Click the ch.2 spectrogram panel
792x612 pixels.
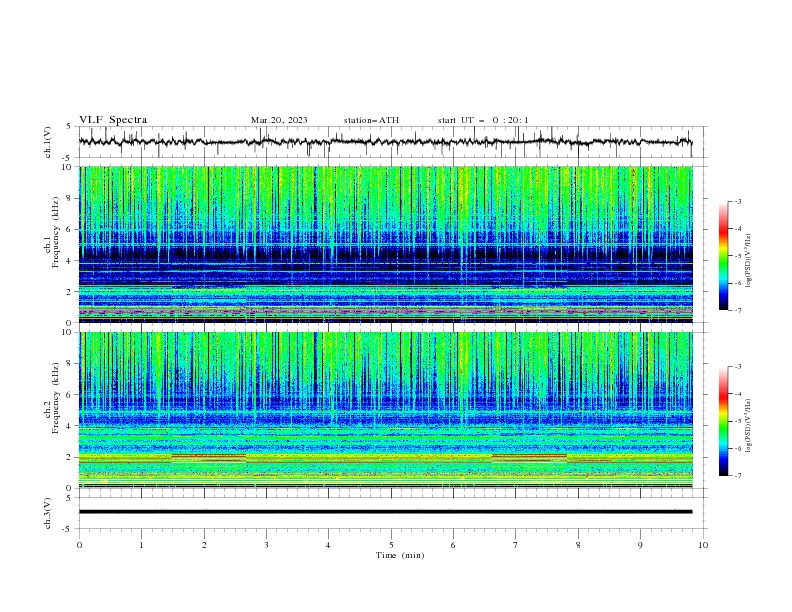[385, 410]
